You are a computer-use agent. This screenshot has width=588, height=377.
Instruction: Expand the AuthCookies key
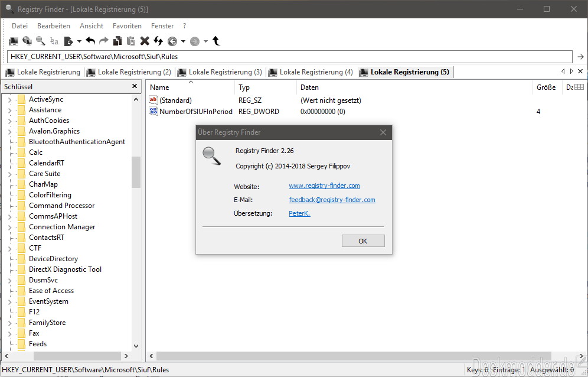click(10, 121)
